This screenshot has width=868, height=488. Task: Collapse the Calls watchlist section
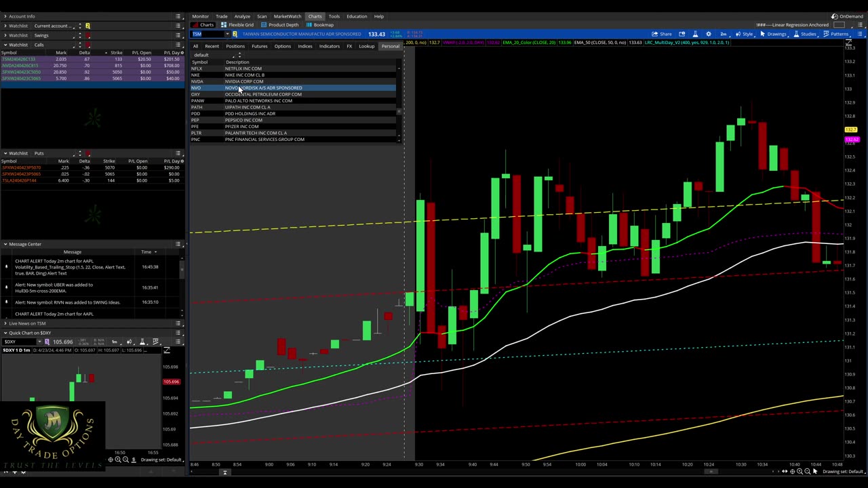5,45
